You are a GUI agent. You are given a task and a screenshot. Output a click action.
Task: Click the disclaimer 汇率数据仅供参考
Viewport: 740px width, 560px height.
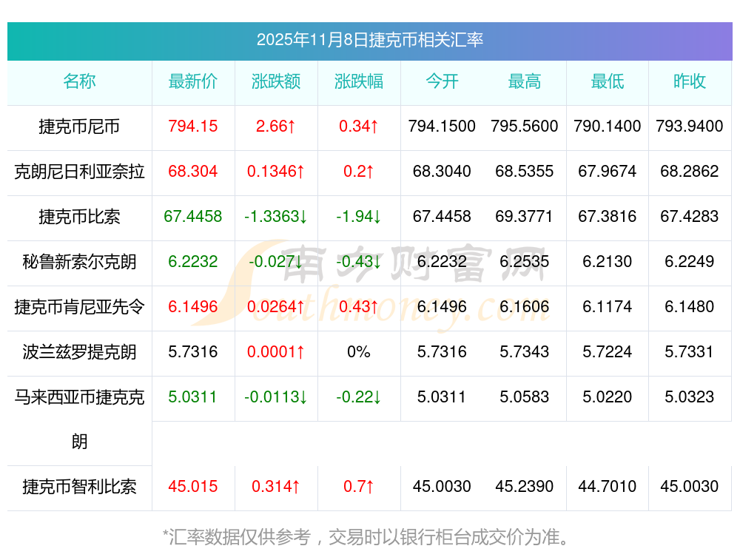240,537
